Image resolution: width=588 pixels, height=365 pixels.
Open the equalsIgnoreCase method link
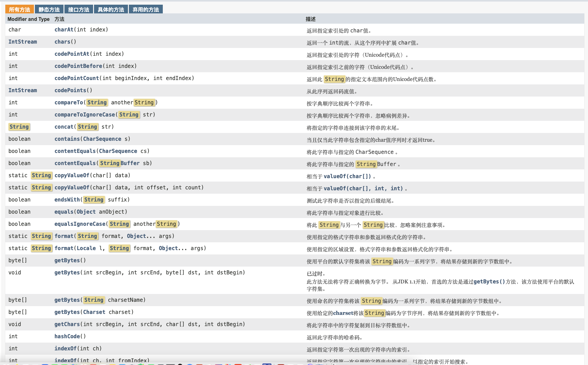click(x=80, y=224)
